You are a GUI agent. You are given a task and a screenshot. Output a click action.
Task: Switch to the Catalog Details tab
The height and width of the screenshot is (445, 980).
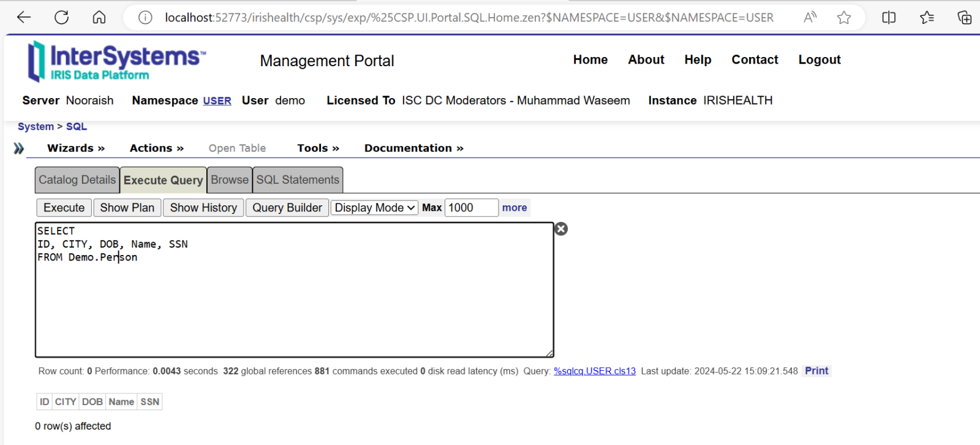coord(77,180)
